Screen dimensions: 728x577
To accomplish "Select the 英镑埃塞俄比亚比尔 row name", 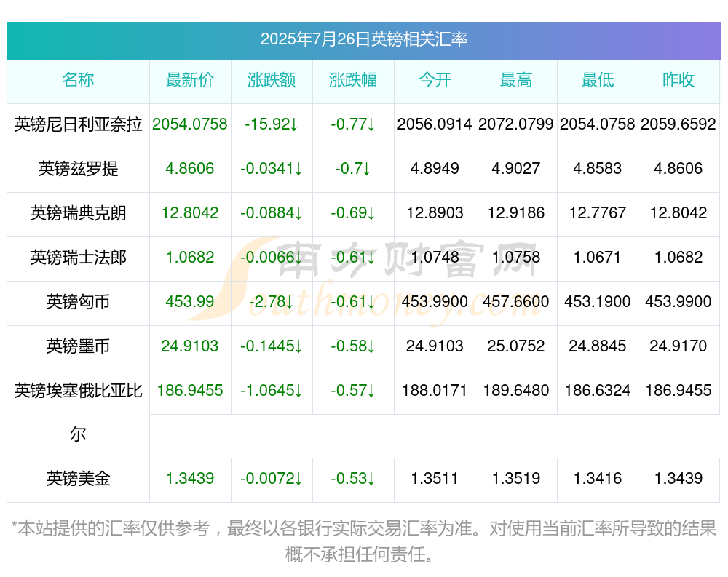I will (x=78, y=413).
